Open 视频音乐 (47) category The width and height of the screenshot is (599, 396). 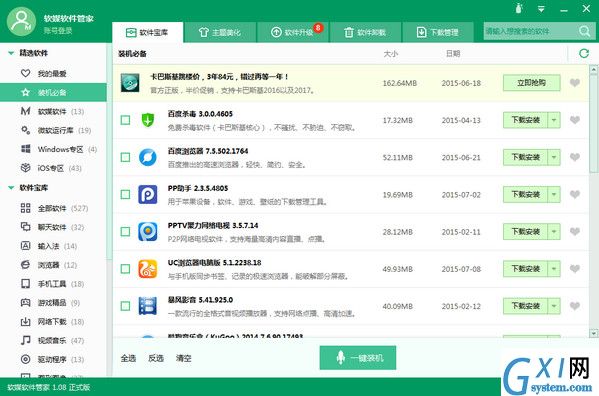pyautogui.click(x=52, y=340)
